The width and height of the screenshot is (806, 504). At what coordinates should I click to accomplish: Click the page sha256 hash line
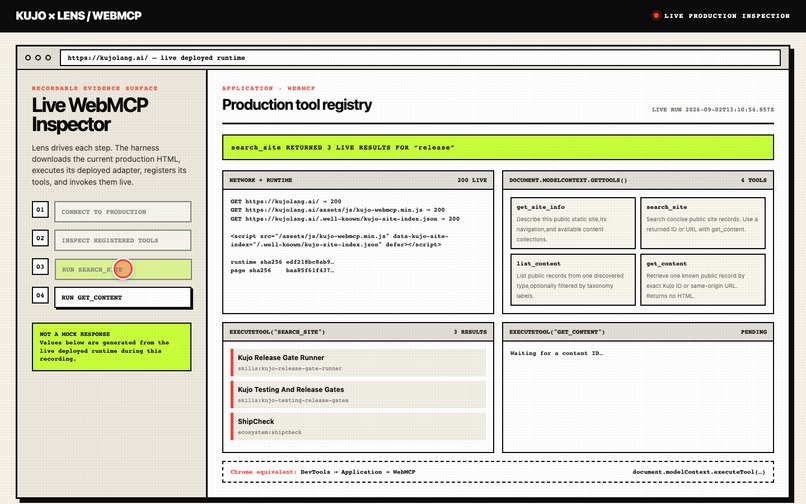pyautogui.click(x=282, y=270)
